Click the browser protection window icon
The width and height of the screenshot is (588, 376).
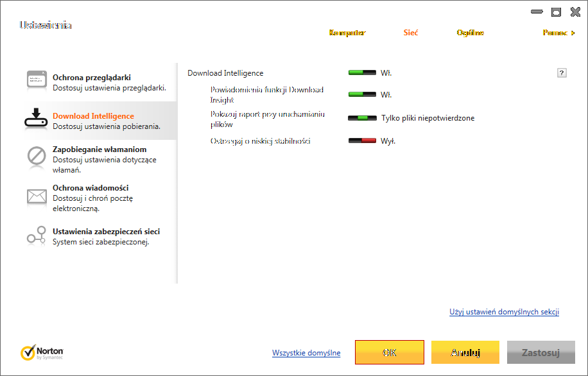click(37, 80)
